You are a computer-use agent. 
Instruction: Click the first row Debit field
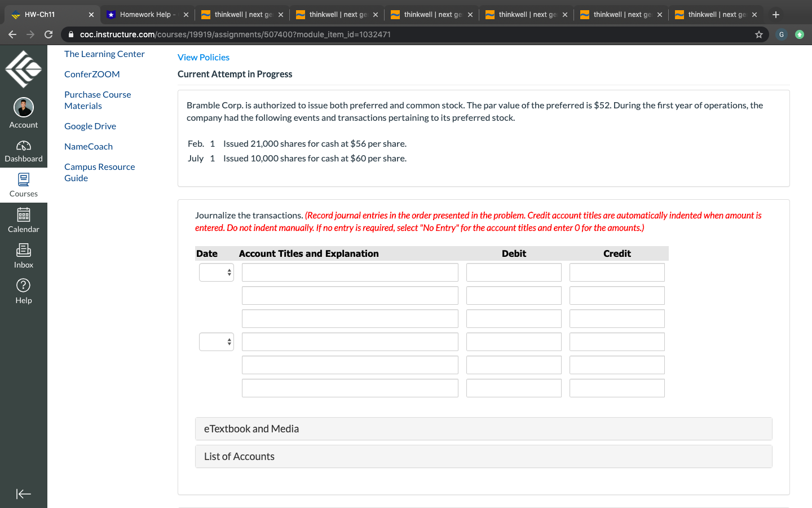(x=514, y=273)
